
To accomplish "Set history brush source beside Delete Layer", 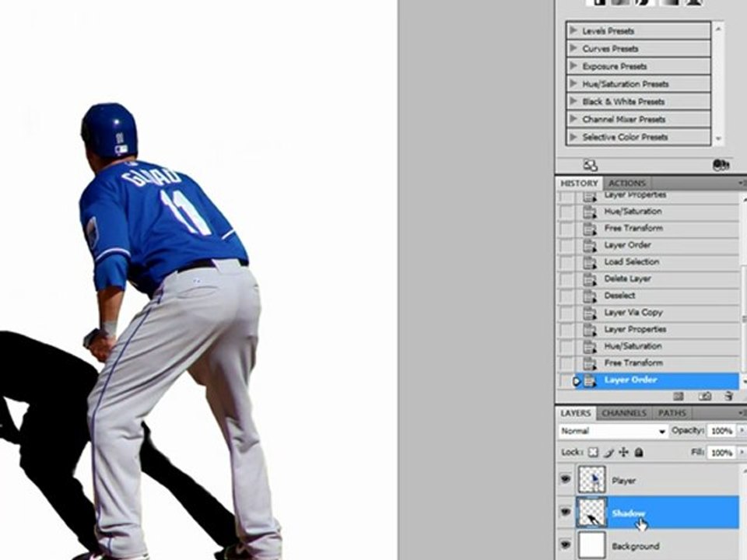I will 567,279.
